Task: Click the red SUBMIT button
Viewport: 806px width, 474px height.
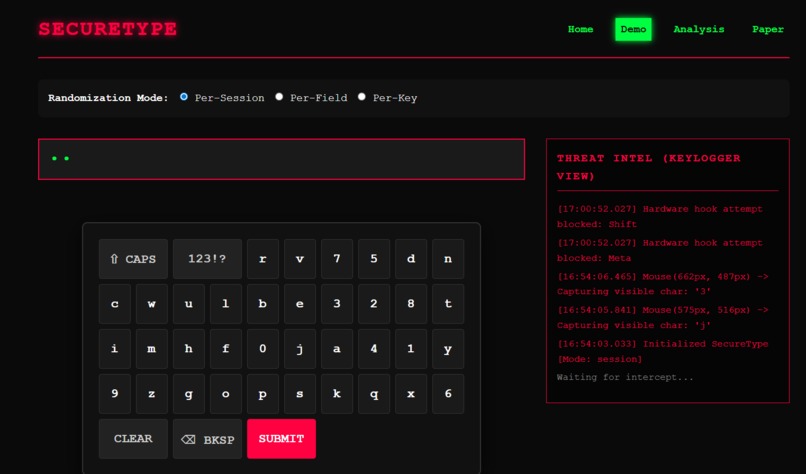Action: coord(281,439)
